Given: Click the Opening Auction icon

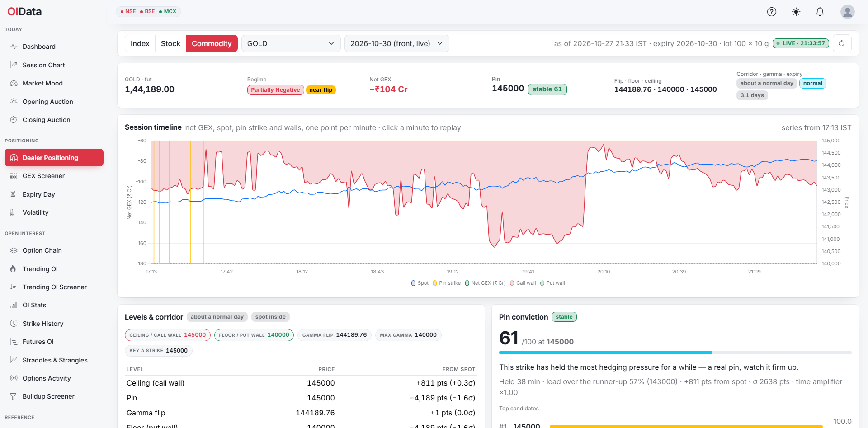Looking at the screenshot, I should 14,102.
